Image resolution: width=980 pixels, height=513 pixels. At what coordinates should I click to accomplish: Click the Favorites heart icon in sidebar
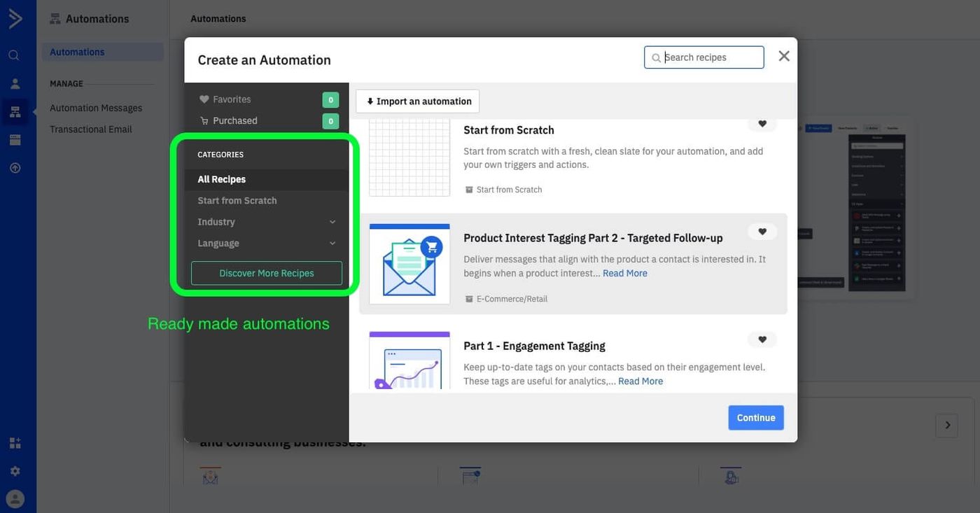click(x=204, y=99)
